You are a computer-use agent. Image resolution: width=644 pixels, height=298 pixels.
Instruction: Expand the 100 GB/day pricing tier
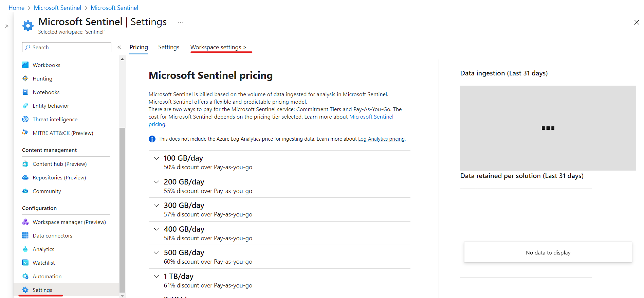coord(156,158)
